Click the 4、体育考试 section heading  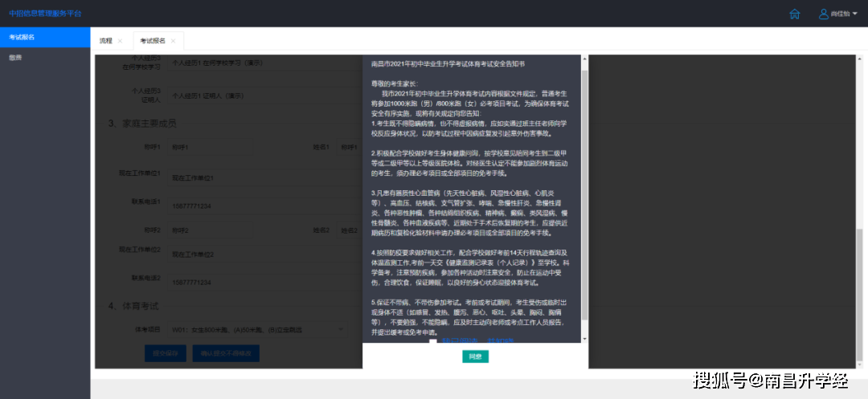(x=133, y=306)
